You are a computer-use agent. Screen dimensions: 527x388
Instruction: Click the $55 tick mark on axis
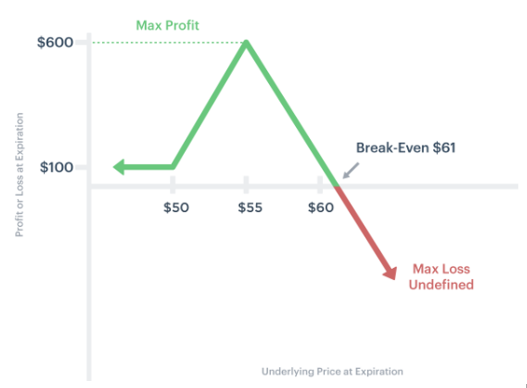[x=246, y=184]
